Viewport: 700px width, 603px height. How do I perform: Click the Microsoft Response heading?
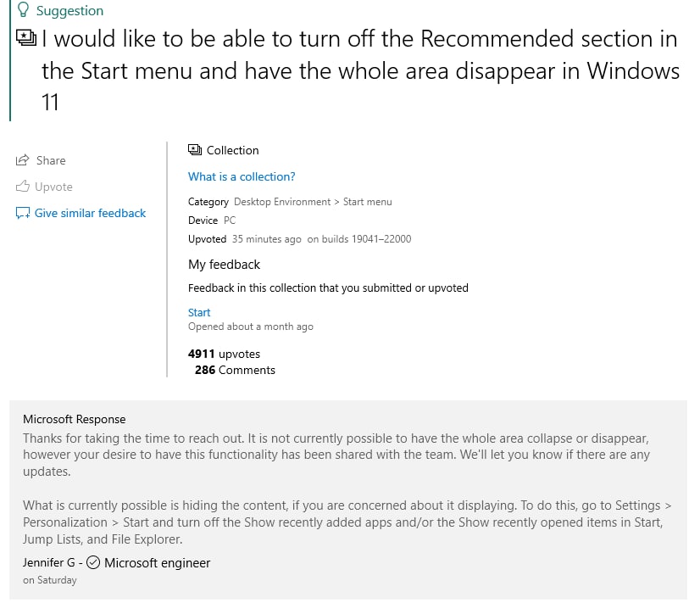pos(74,419)
